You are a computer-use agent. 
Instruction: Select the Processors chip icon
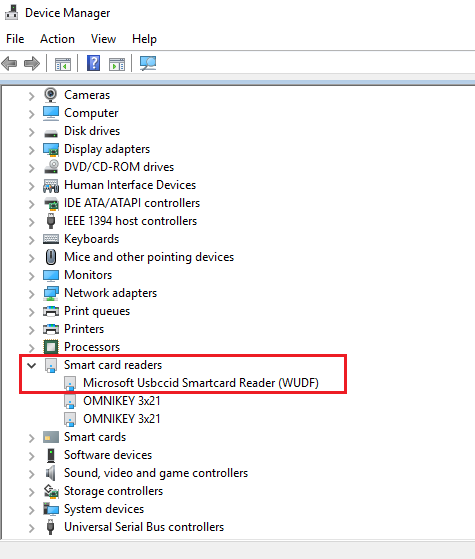point(51,347)
